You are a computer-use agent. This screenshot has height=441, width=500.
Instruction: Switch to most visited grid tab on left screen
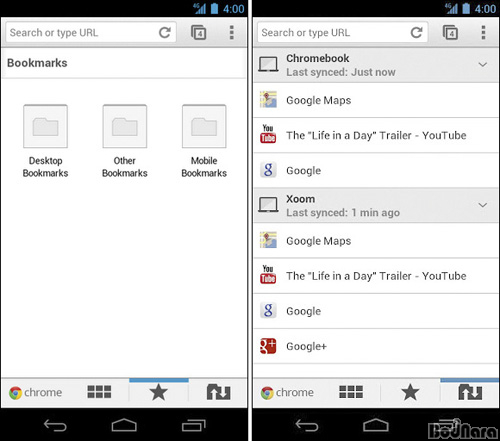[x=99, y=392]
